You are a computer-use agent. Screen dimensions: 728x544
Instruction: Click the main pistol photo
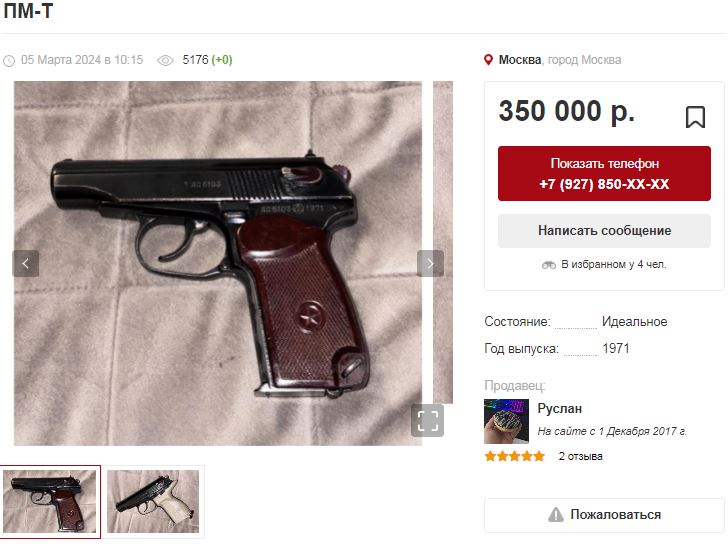click(218, 264)
